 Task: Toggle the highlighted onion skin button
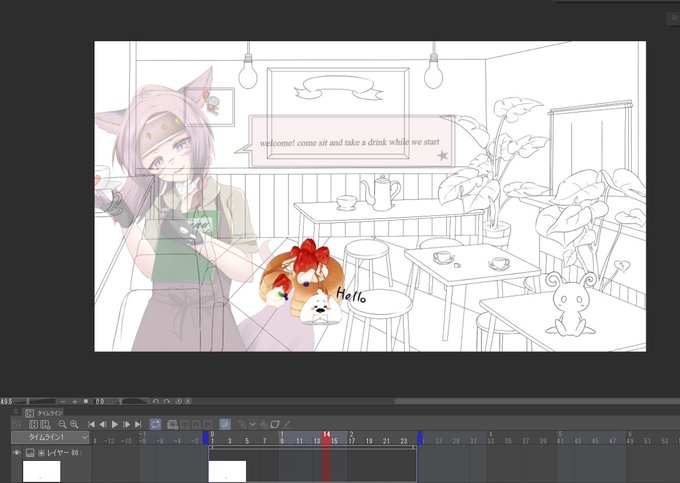(225, 424)
